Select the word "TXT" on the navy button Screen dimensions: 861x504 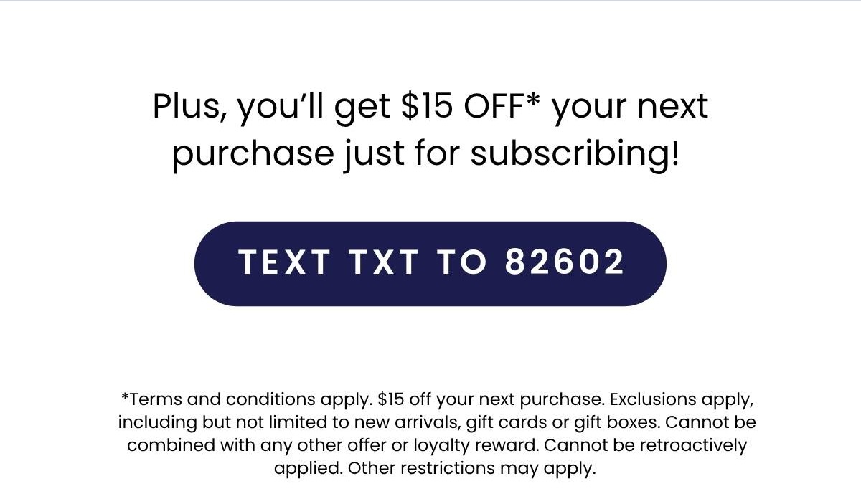pyautogui.click(x=384, y=262)
